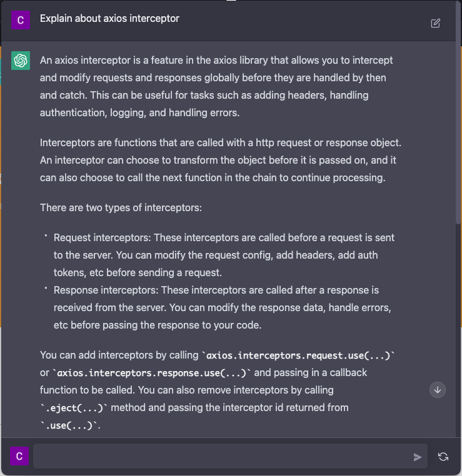Click the vertical scrollbar thumb
This screenshot has width=462, height=476.
[459, 131]
